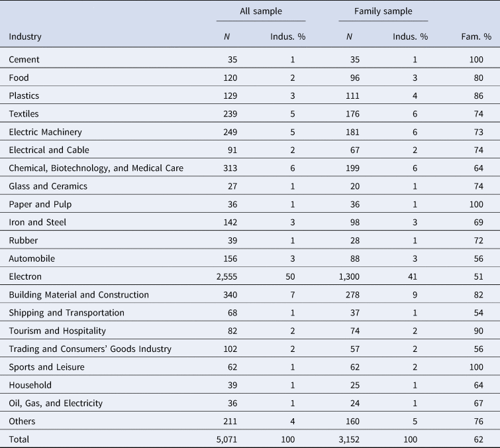Select the All sample group header

coord(261,11)
